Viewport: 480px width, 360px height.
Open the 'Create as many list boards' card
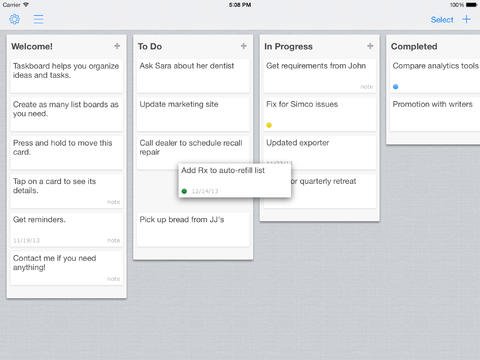tap(66, 114)
